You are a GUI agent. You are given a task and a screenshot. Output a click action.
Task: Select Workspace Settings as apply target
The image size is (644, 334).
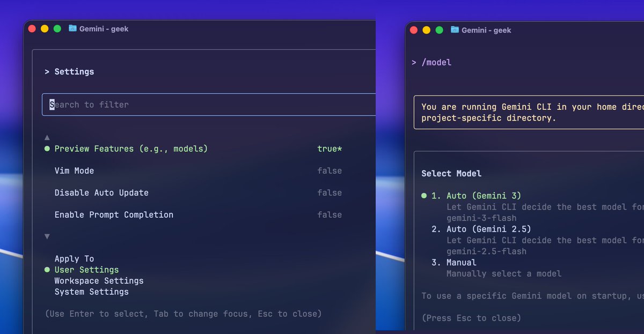[x=99, y=280]
